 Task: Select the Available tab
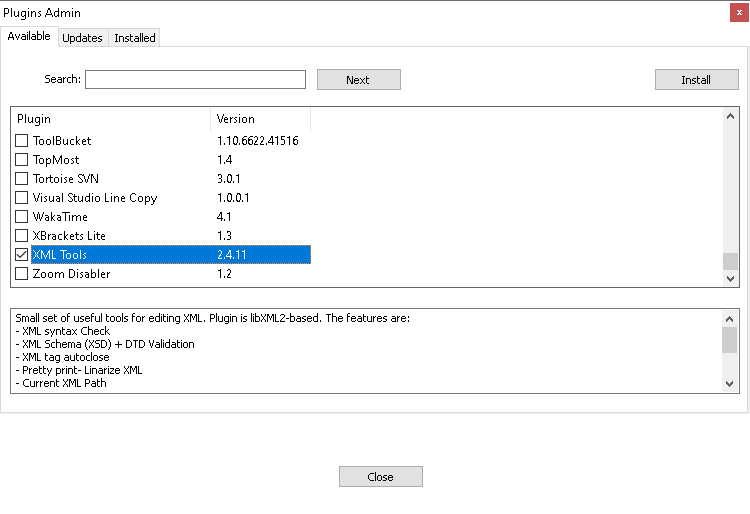coord(29,36)
